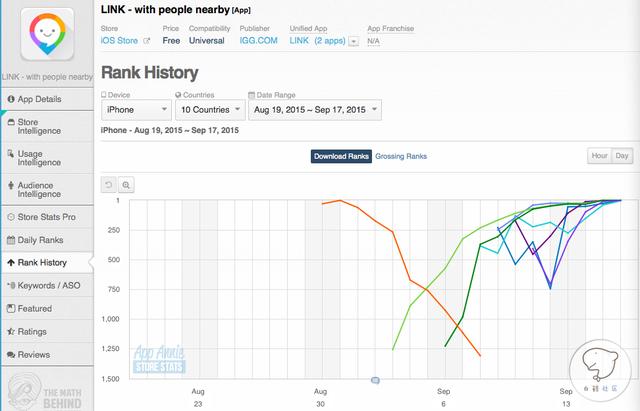Toggle chart to Hour granularity
This screenshot has height=411, width=640.
(x=599, y=156)
